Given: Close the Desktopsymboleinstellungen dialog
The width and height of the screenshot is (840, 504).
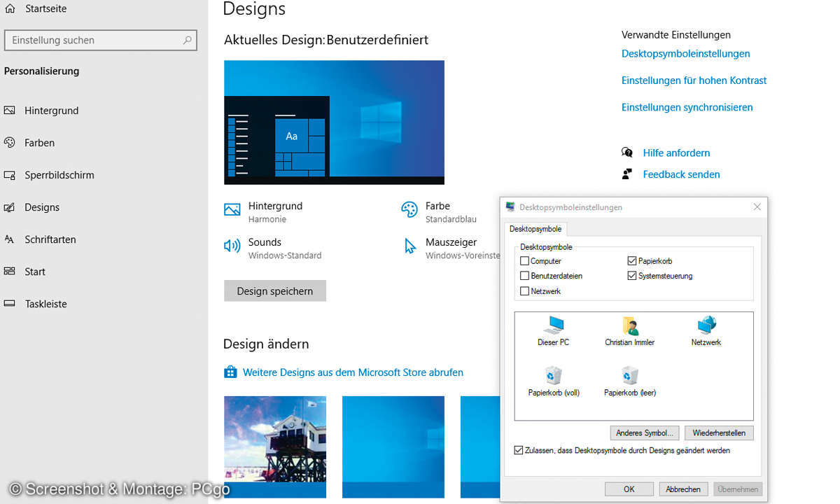Looking at the screenshot, I should pyautogui.click(x=757, y=207).
